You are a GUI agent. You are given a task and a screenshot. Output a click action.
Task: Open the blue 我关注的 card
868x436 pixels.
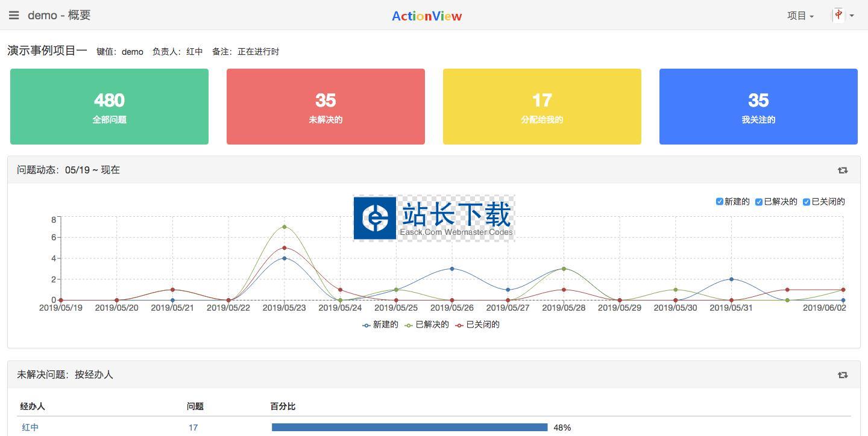(758, 107)
